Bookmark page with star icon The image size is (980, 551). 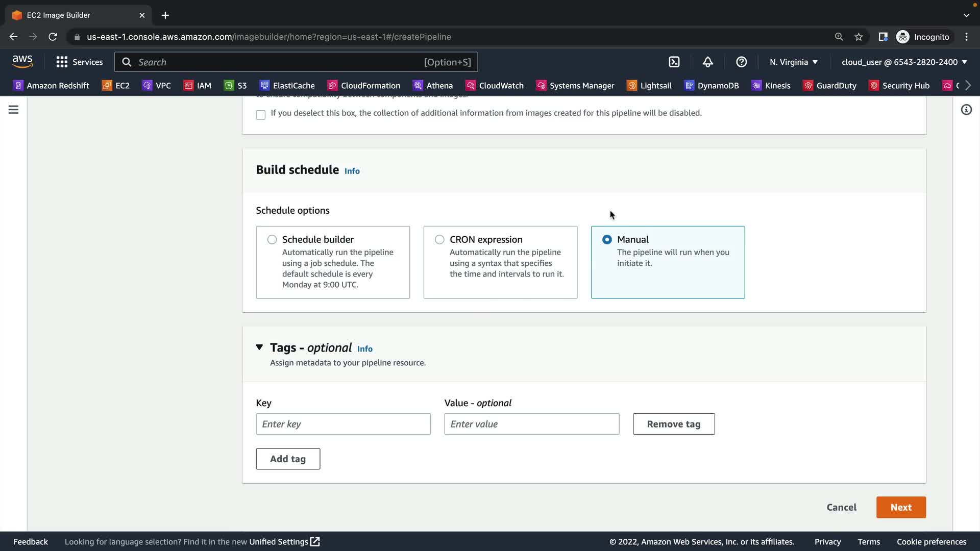pyautogui.click(x=859, y=37)
